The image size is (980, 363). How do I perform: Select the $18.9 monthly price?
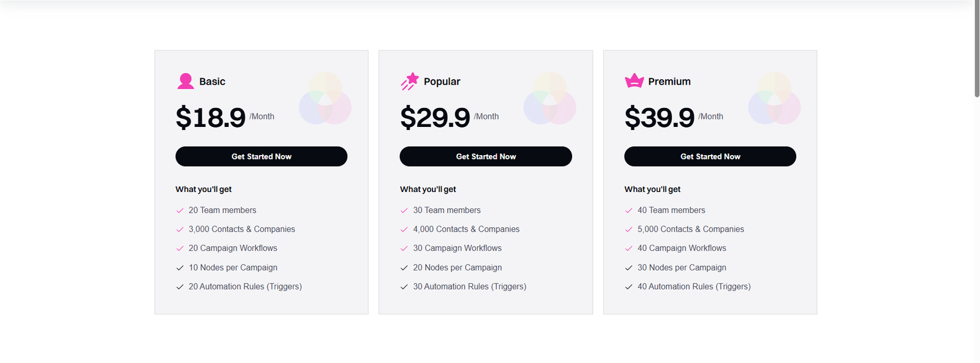coord(211,117)
